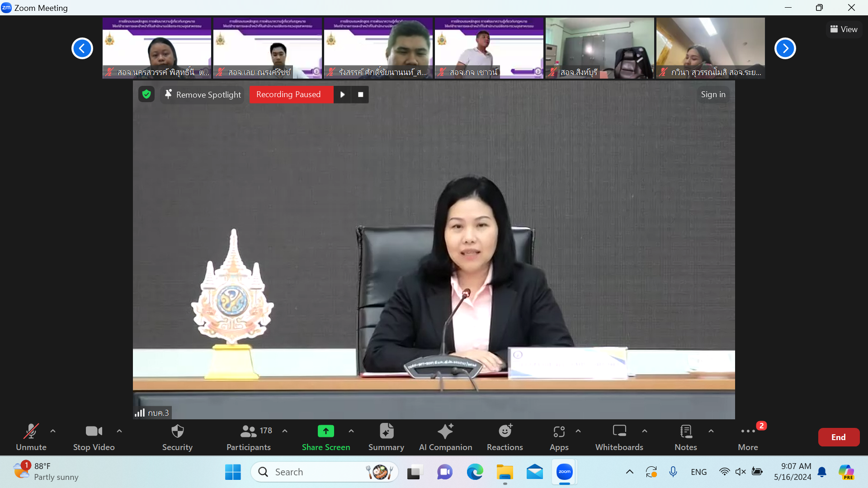Expand audio options arrow beside Unmute
Screen dimensions: 868x488
(x=53, y=431)
